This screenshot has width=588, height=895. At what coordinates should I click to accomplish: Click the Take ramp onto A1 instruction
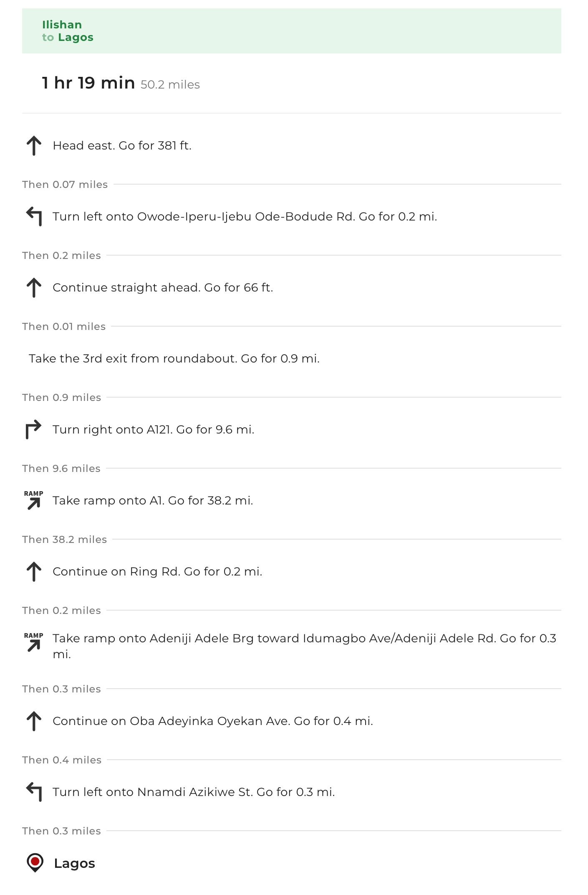[x=153, y=501]
